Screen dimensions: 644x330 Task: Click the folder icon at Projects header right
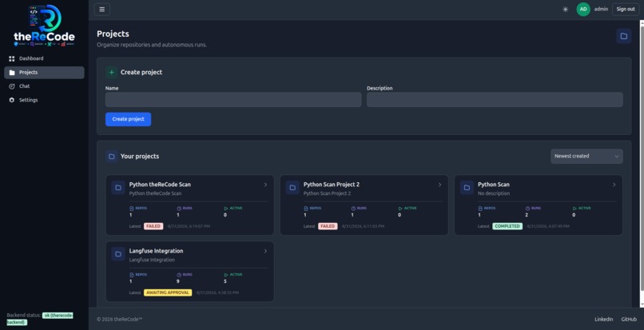pos(623,36)
